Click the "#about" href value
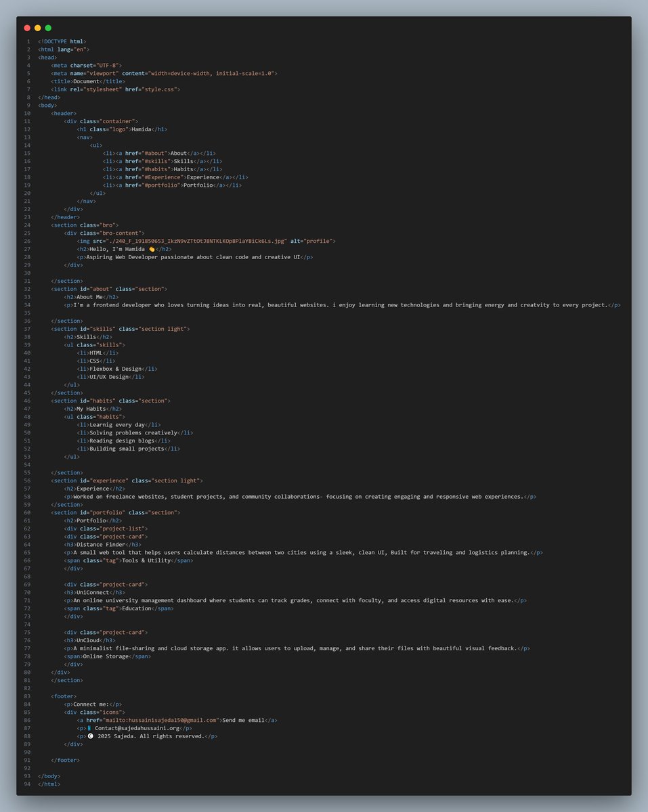This screenshot has width=648, height=812. click(x=154, y=153)
